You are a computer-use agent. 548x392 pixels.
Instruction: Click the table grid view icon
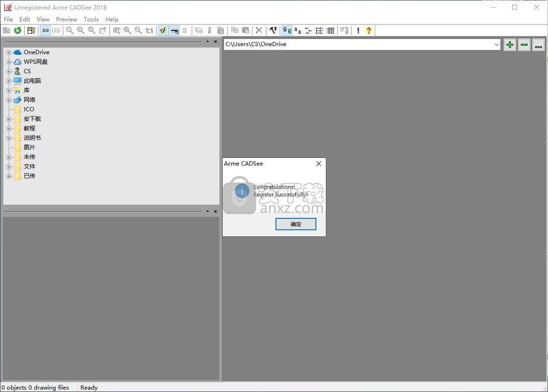(x=330, y=31)
